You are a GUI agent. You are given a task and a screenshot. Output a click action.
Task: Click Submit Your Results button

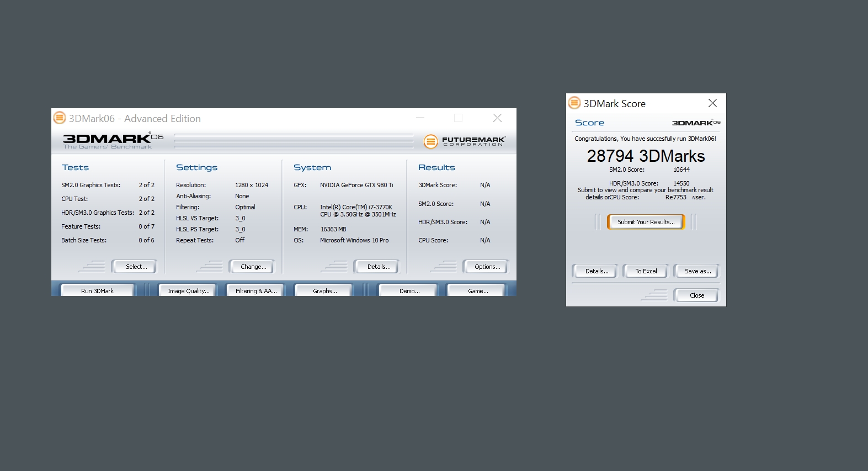tap(646, 222)
